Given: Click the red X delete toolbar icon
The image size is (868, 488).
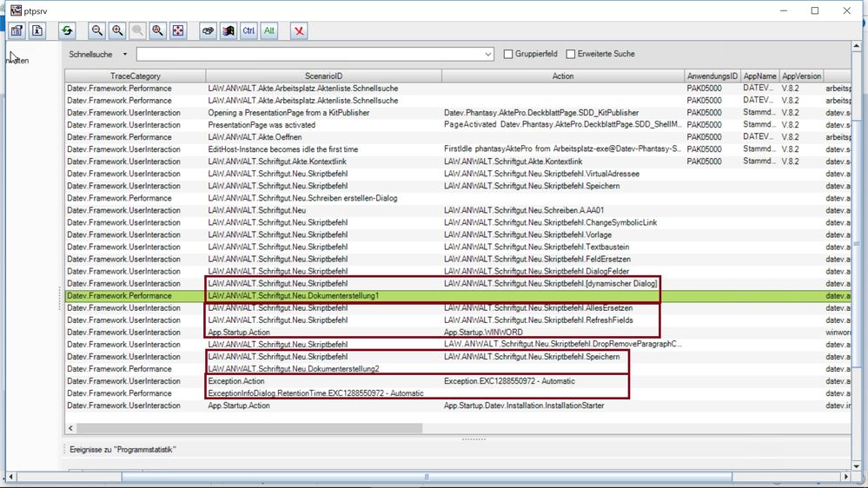Looking at the screenshot, I should click(299, 31).
